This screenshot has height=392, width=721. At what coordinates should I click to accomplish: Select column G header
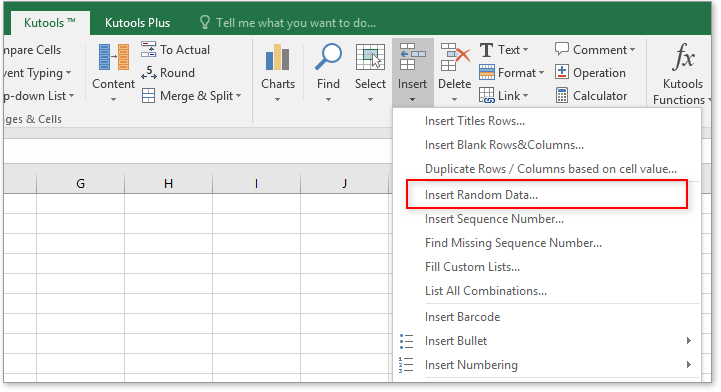(80, 183)
